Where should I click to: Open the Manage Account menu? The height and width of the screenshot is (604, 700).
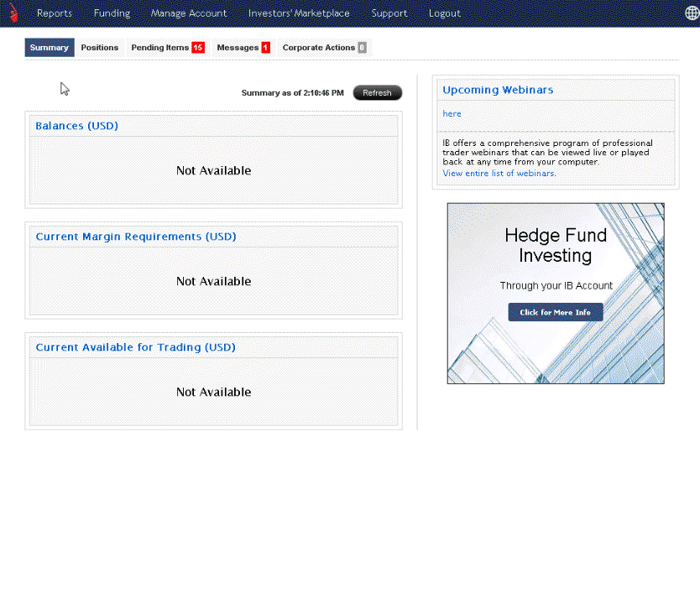(x=189, y=13)
